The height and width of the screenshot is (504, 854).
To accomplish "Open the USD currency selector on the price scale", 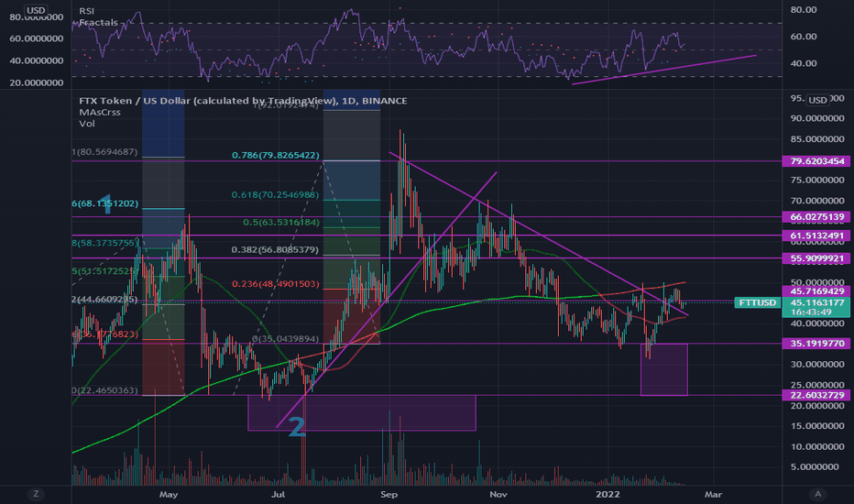I will coord(817,100).
